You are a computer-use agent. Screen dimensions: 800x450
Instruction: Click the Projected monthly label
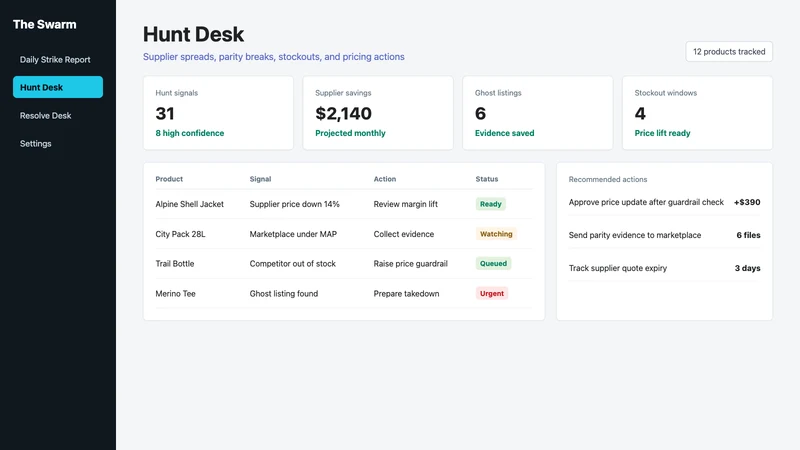[x=351, y=133]
